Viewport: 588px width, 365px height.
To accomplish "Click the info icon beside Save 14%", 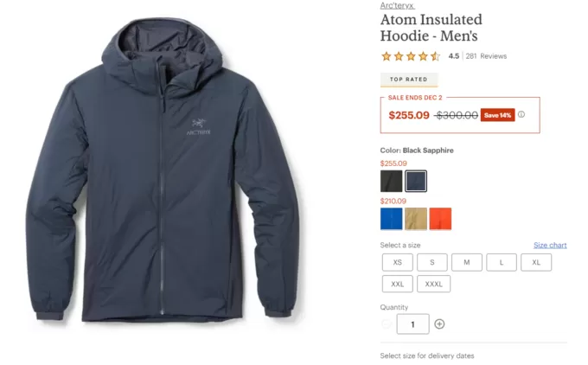I will coord(521,114).
